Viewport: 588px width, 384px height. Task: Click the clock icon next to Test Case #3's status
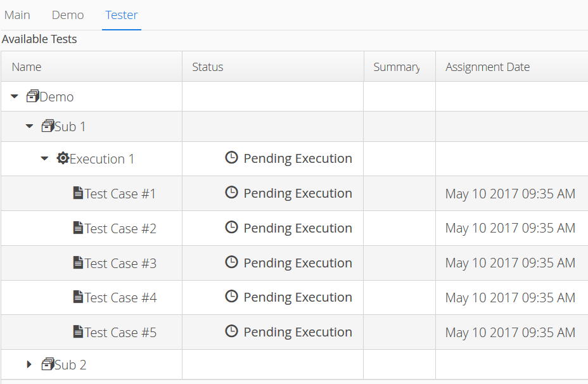coord(231,262)
